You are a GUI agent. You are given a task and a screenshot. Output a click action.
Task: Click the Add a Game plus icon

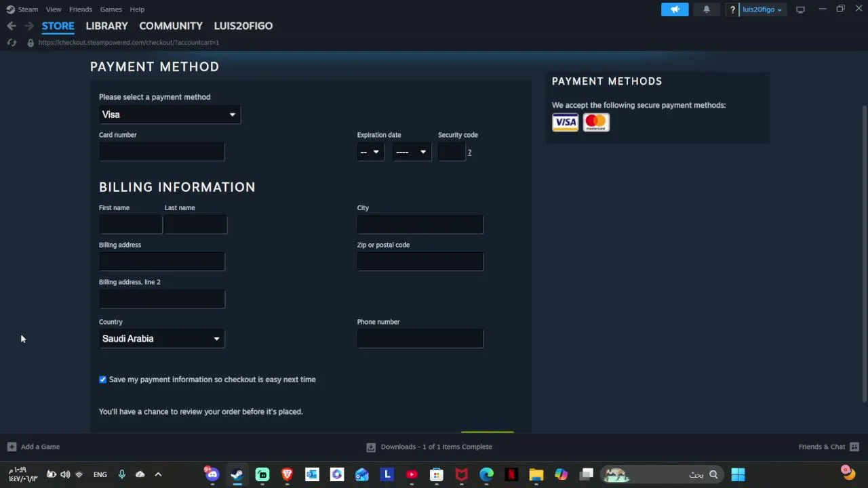[x=12, y=447]
